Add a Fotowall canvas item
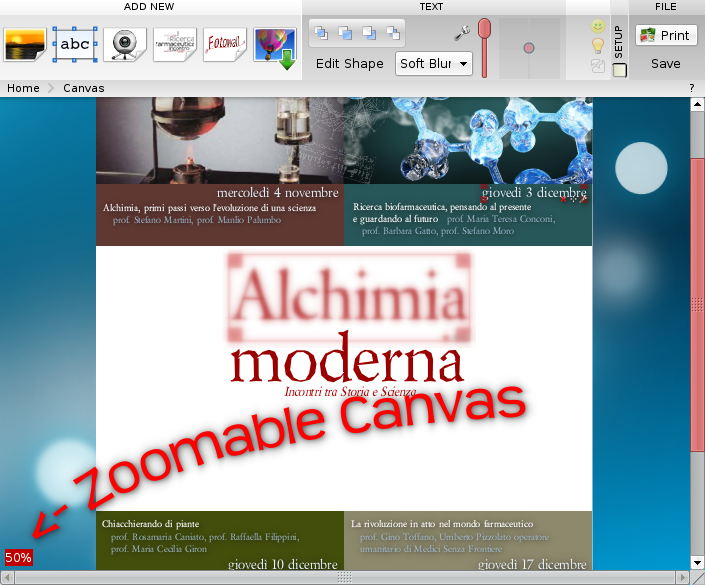The image size is (705, 585). [x=225, y=44]
